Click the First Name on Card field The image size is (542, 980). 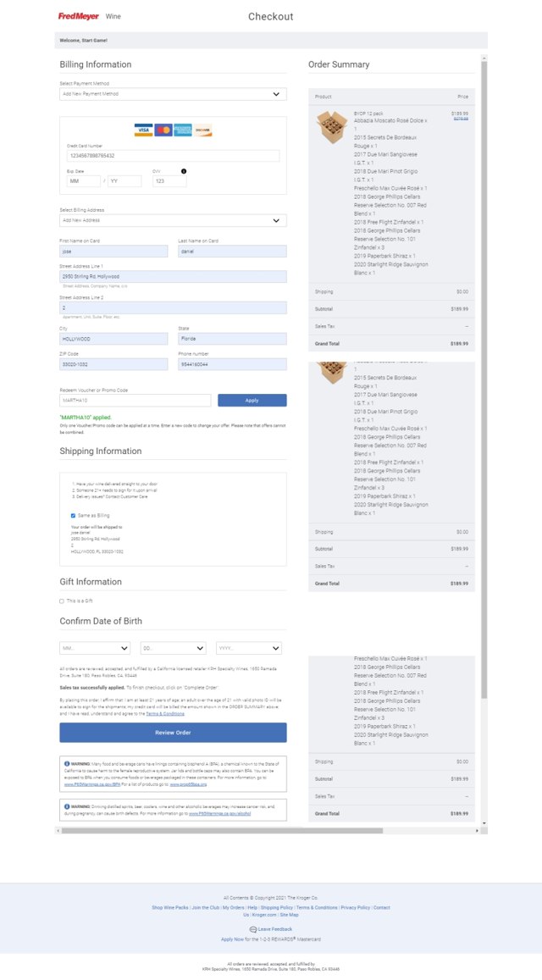[x=113, y=252]
